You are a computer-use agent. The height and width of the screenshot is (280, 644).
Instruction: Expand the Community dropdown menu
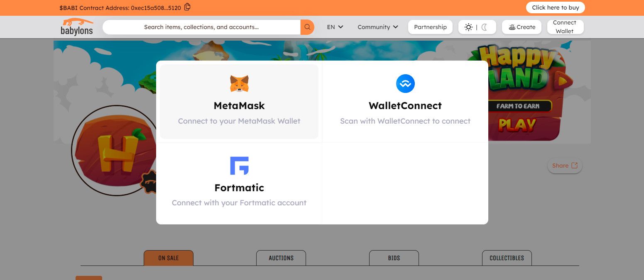coord(378,27)
